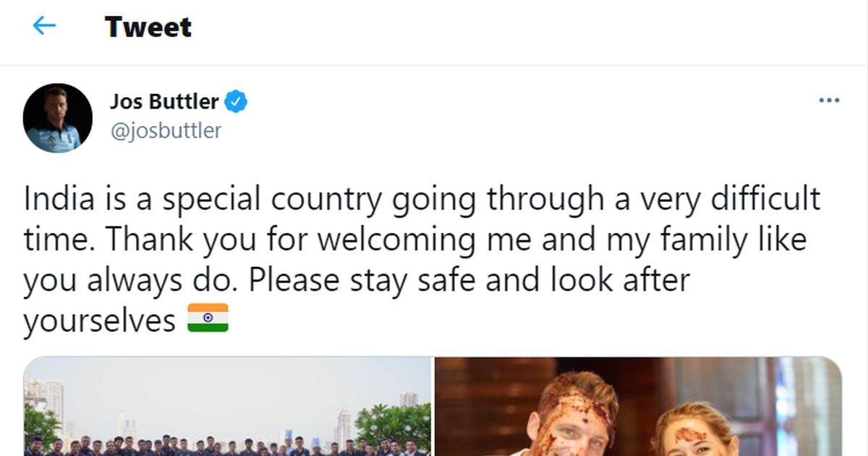This screenshot has width=868, height=456.
Task: Click the woman's face in right photo
Action: click(692, 436)
